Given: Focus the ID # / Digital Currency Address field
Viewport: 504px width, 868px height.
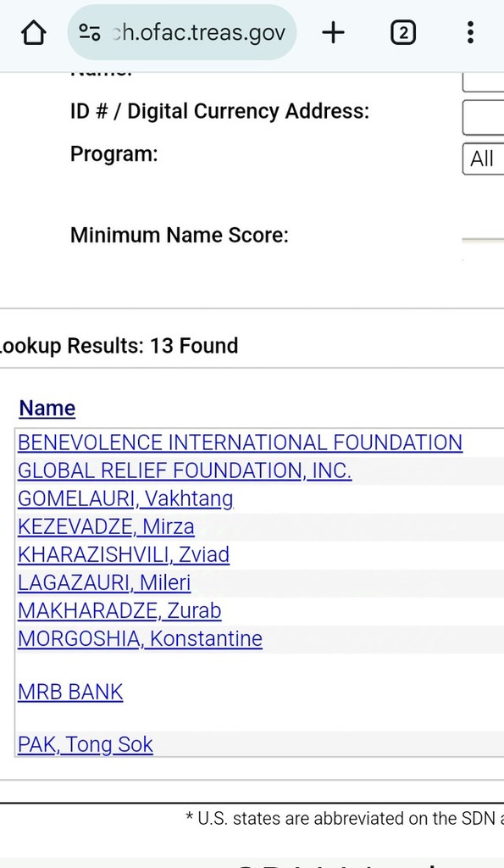Looking at the screenshot, I should coord(483,117).
